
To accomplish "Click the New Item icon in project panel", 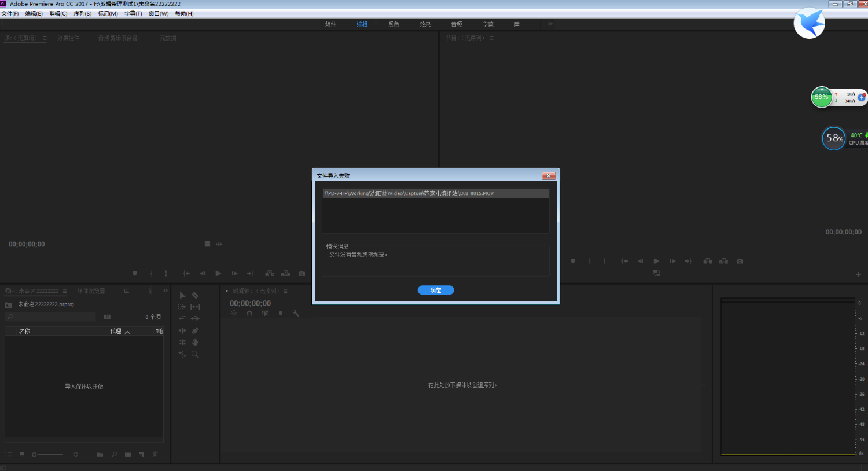I will coord(142,454).
